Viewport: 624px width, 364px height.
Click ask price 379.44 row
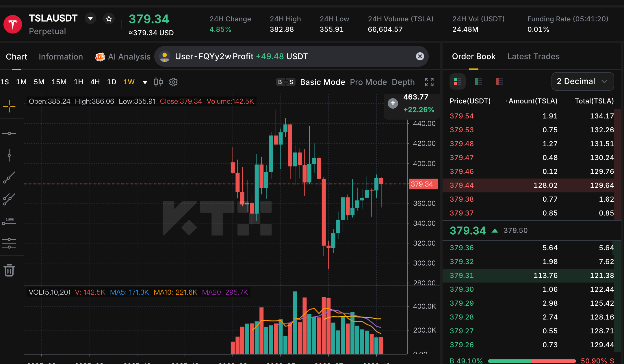[532, 185]
